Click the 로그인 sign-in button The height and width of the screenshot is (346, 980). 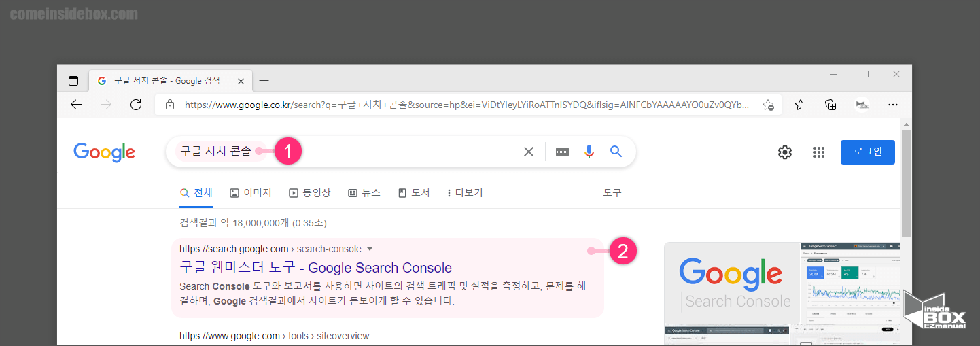[x=868, y=152]
